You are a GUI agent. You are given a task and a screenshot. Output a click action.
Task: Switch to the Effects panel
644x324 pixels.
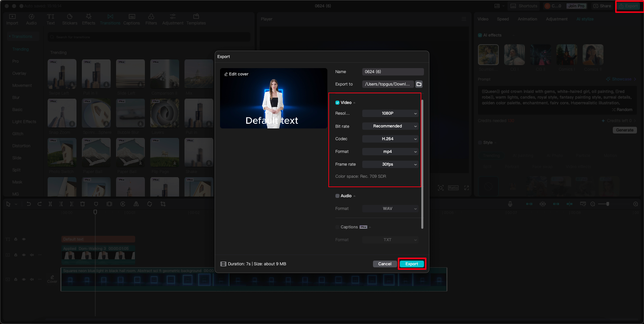(x=89, y=18)
